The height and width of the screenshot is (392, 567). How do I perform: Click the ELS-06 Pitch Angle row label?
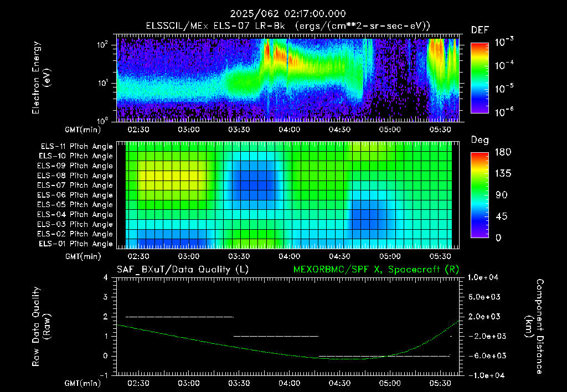click(x=75, y=195)
